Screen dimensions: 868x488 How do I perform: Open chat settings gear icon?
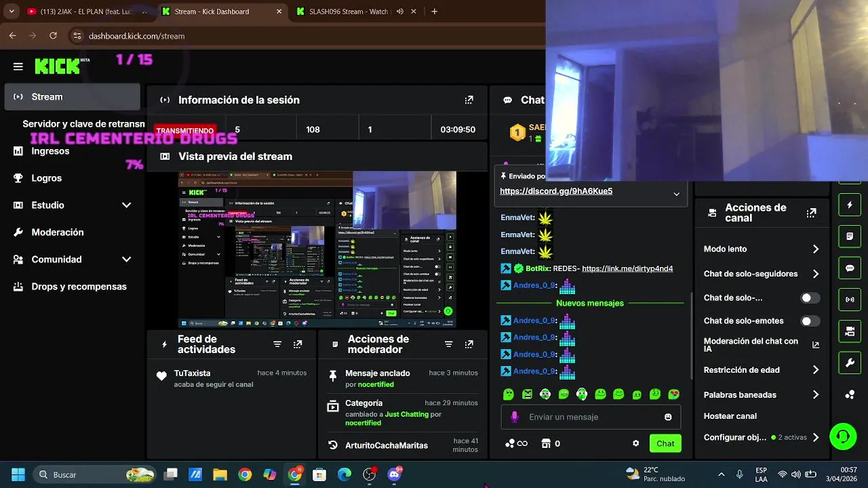tap(636, 443)
